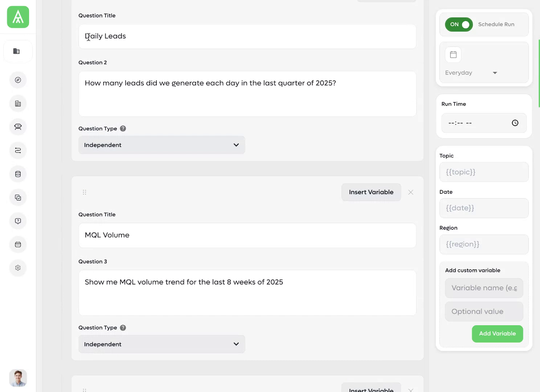540x392 pixels.
Task: Click Insert Variable button for MQL Volume
Action: click(x=371, y=192)
